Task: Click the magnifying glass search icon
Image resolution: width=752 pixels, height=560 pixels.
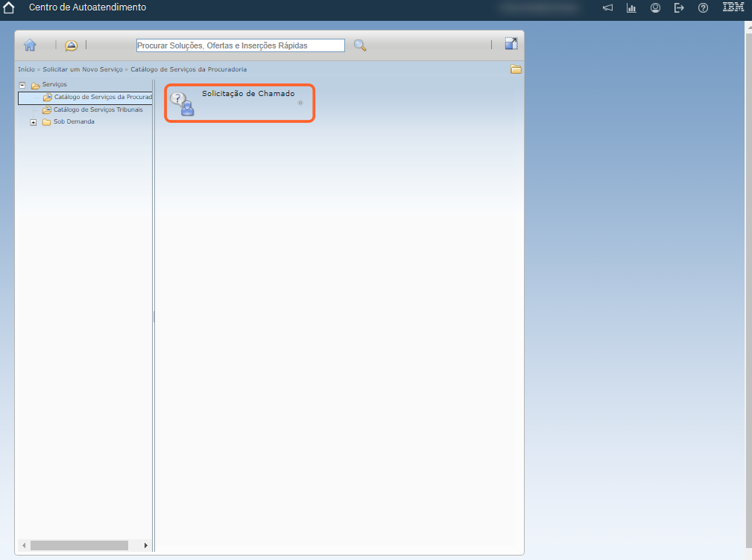Action: click(x=360, y=45)
